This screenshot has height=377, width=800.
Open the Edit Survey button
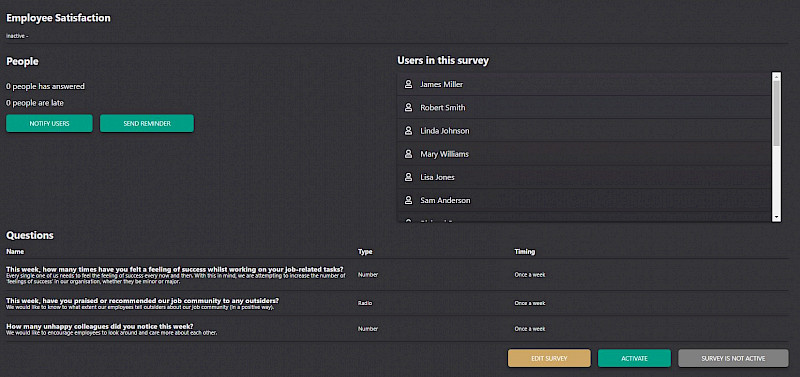pos(549,358)
